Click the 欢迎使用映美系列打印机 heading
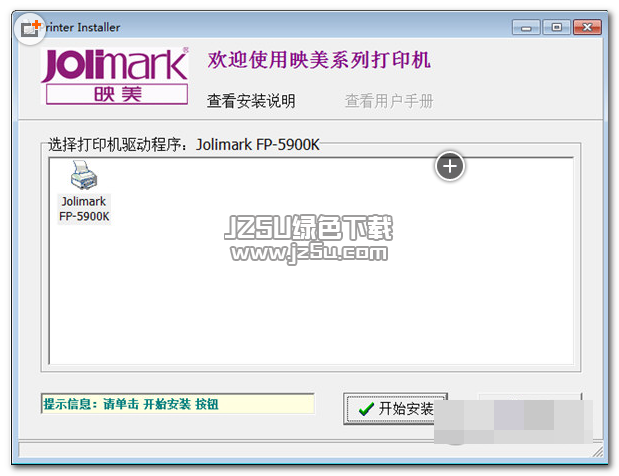This screenshot has width=619, height=476. tap(319, 60)
